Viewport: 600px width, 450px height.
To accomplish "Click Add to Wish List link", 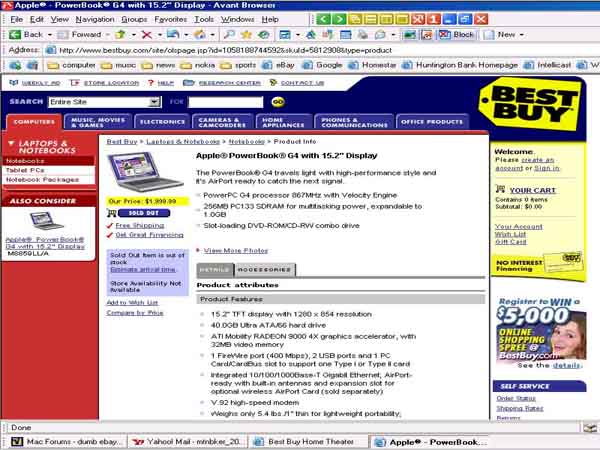I will (x=132, y=303).
